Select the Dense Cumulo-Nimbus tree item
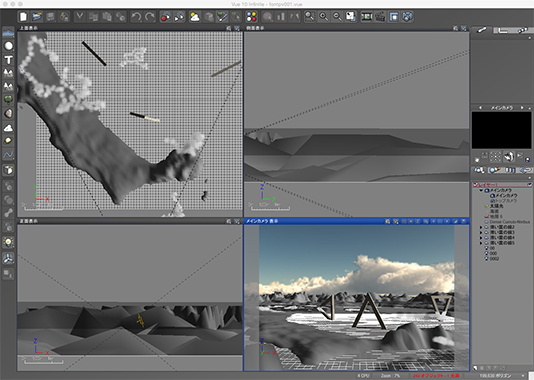Viewport: 534px width, 380px height. pyautogui.click(x=509, y=222)
